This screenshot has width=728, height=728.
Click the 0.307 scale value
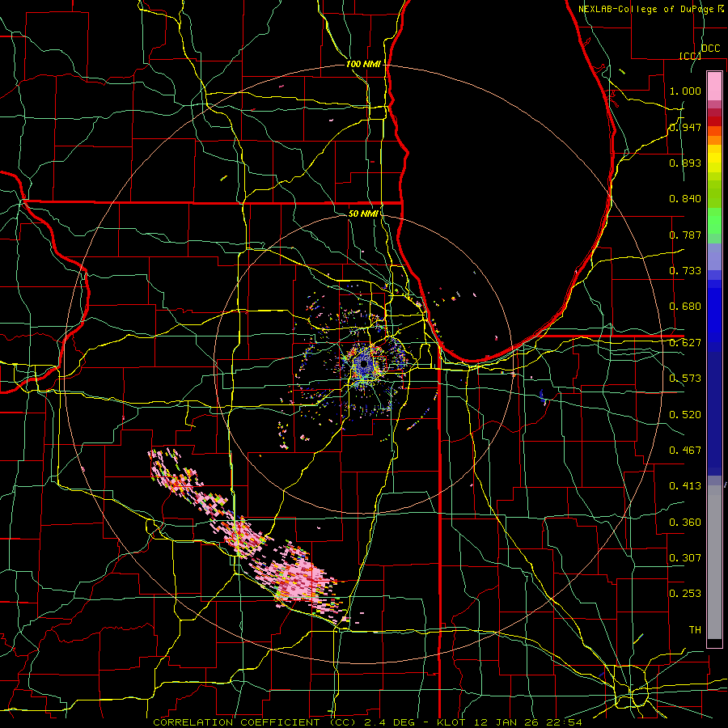pos(685,558)
